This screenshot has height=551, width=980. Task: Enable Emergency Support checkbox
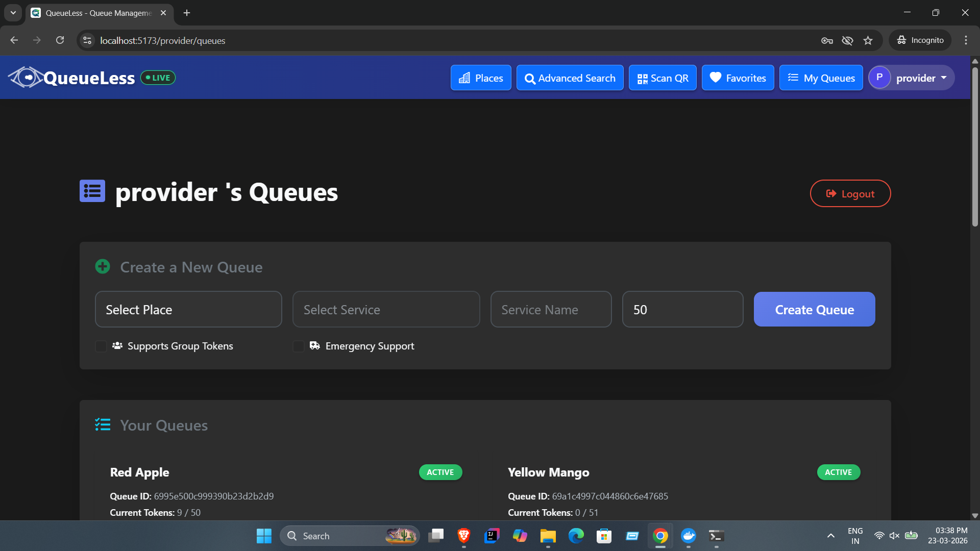pyautogui.click(x=298, y=346)
